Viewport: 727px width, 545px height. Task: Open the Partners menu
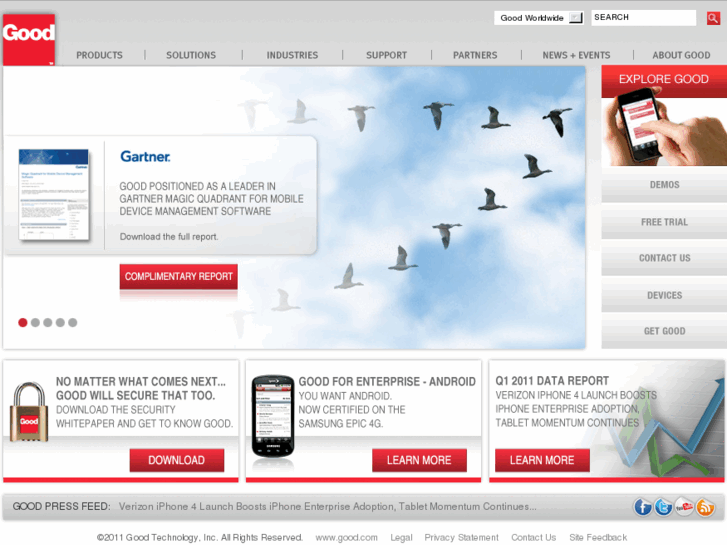pos(475,55)
